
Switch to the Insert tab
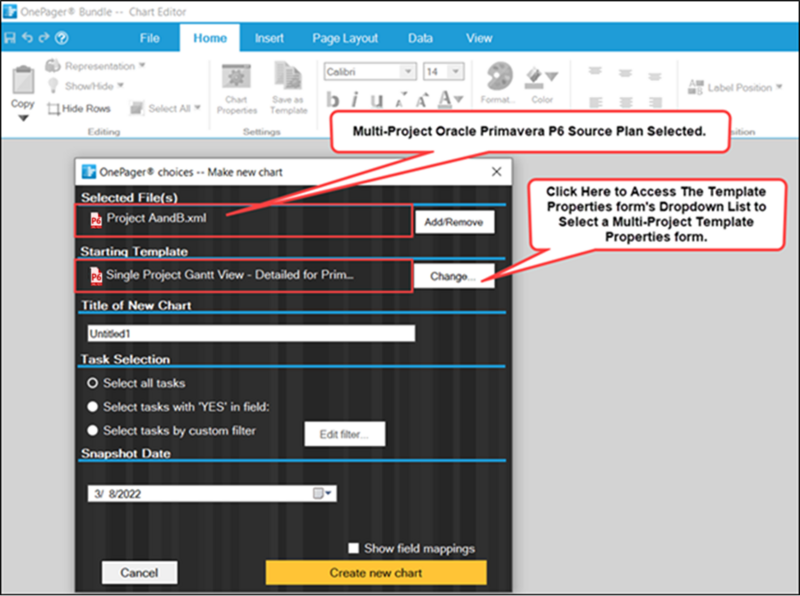269,38
